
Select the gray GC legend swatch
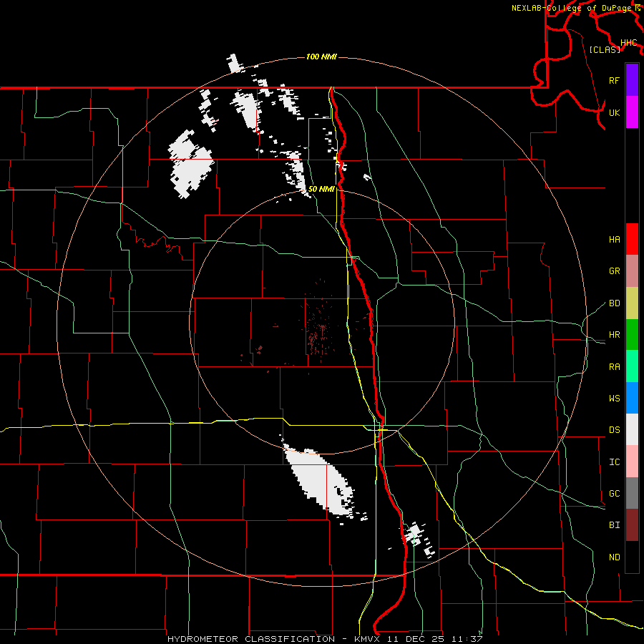(x=632, y=493)
